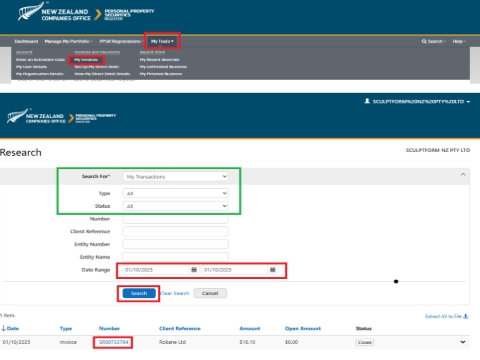Sort results by Open Amount column header
Screen dimensions: 480x360
[x=303, y=328]
